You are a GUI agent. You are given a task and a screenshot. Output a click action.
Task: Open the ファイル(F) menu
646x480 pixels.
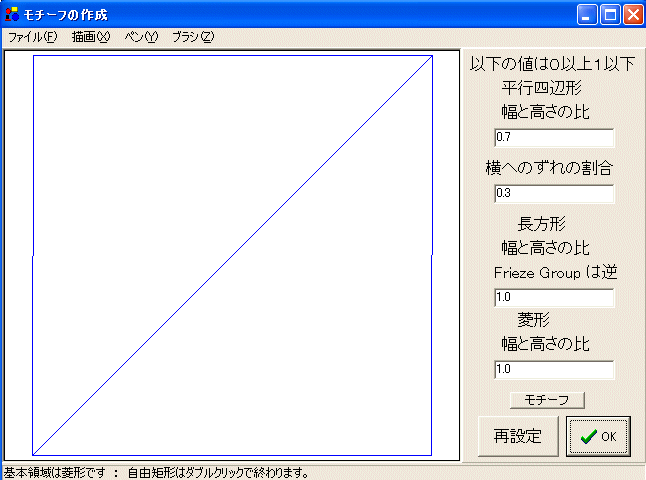(x=33, y=37)
